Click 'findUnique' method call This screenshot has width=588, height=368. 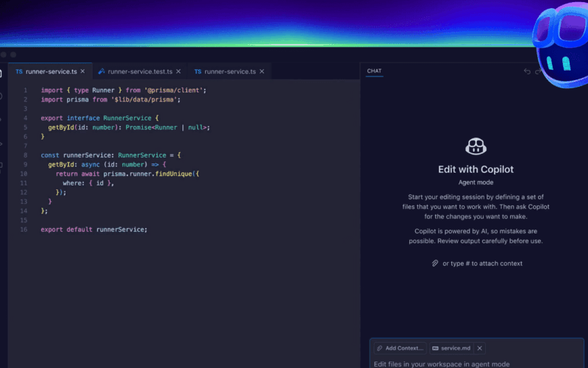[x=173, y=174]
